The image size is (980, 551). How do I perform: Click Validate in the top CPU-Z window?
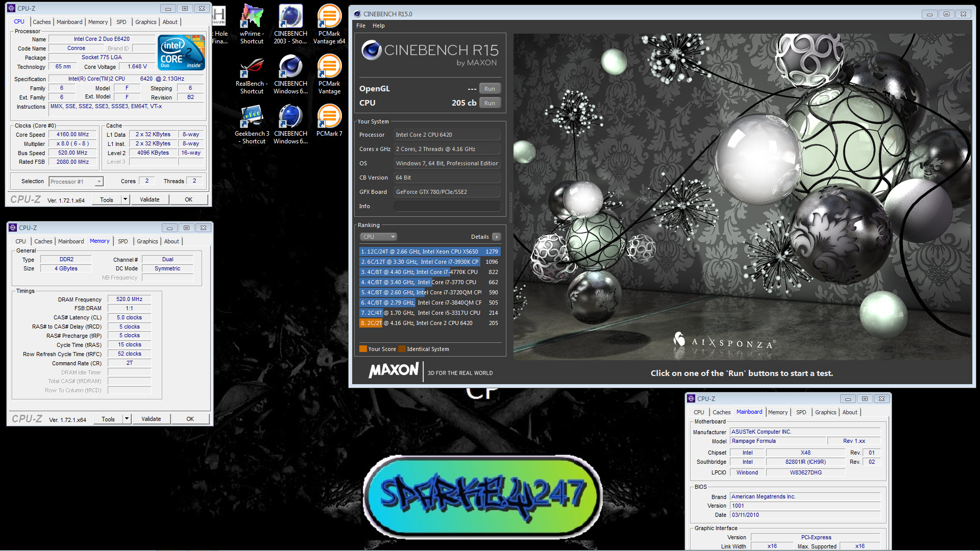point(150,199)
